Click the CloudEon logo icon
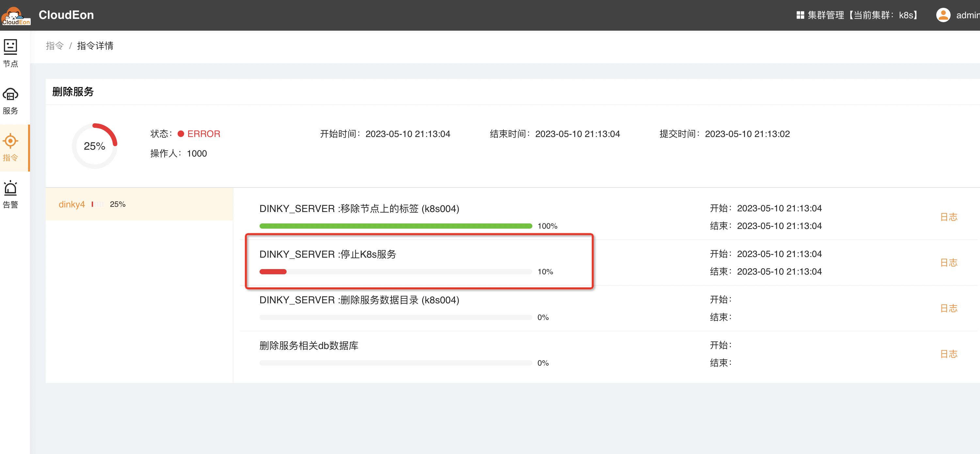The height and width of the screenshot is (454, 980). [x=15, y=16]
